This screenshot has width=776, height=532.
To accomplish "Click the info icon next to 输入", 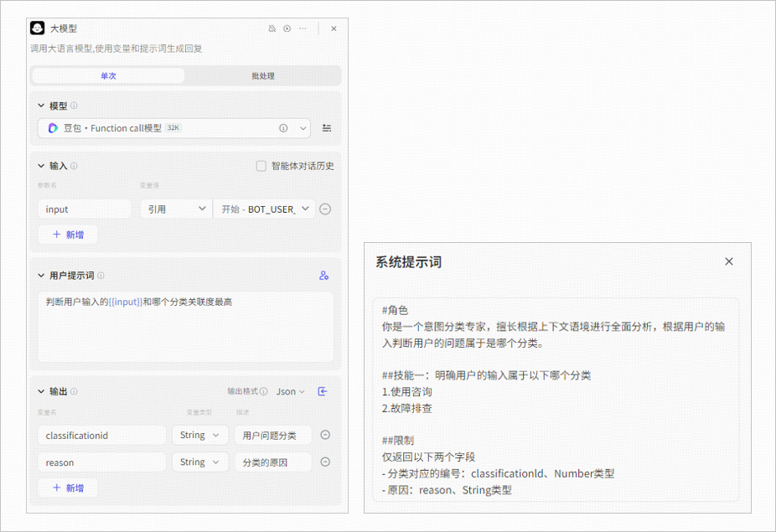I will (74, 166).
